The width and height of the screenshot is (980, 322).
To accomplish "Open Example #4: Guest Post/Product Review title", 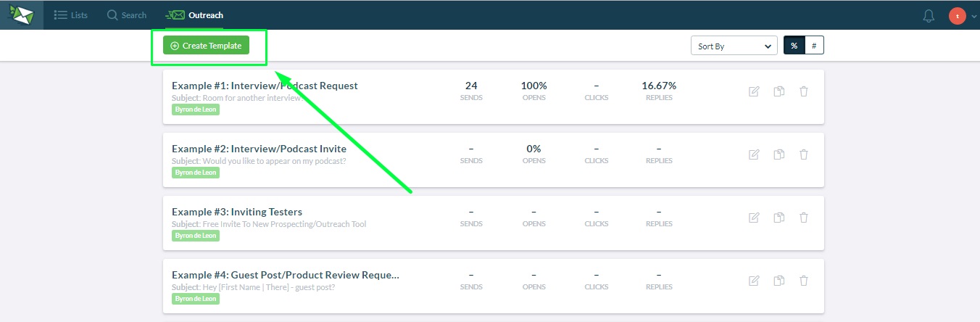I will coord(286,275).
